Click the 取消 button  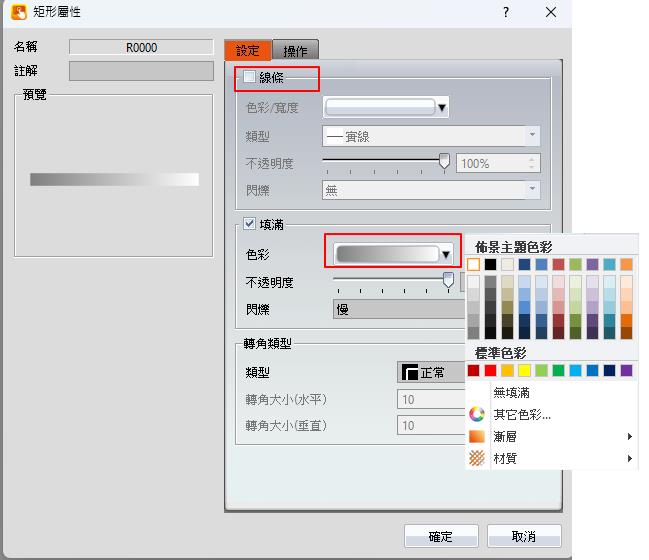tap(523, 537)
